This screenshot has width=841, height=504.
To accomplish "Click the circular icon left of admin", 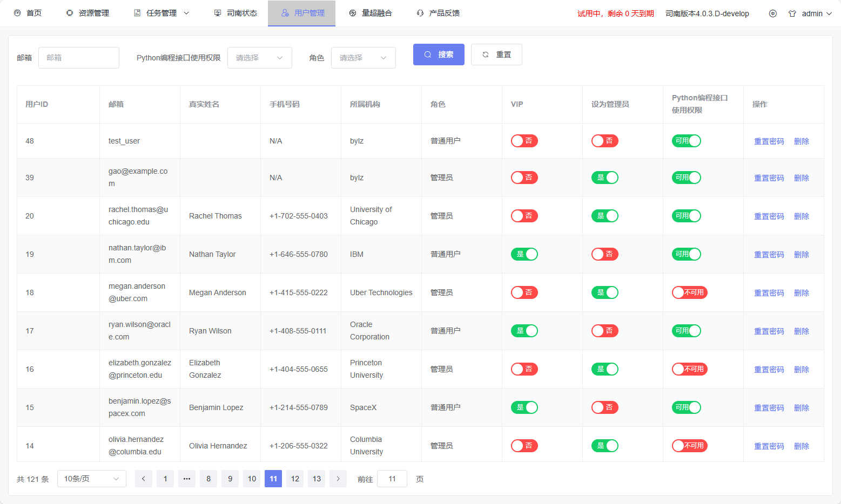I will [773, 13].
